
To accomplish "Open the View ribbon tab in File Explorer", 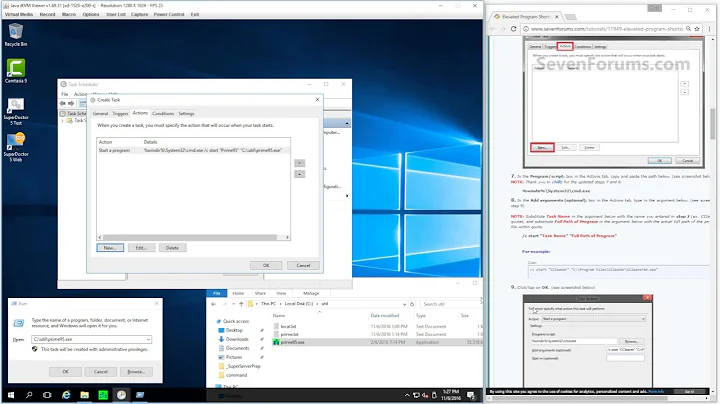I will 281,293.
